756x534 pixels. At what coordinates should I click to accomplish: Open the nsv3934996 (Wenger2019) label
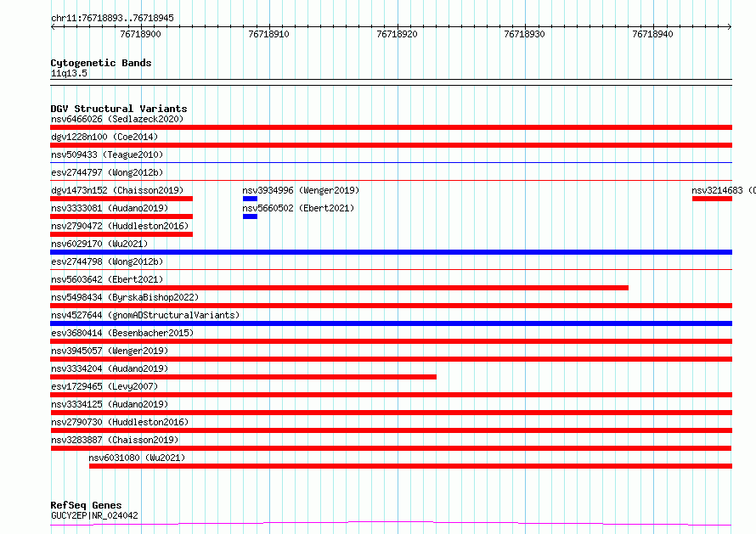click(x=301, y=190)
